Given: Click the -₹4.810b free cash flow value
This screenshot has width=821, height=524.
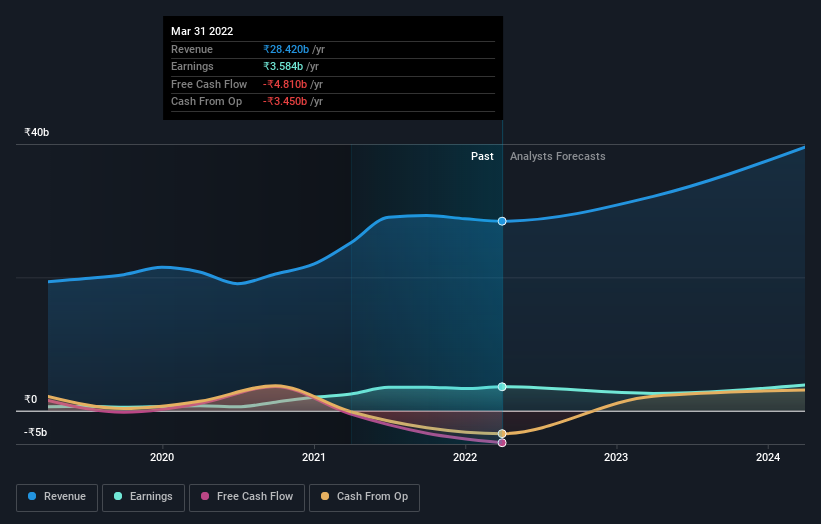Looking at the screenshot, I should (x=285, y=84).
